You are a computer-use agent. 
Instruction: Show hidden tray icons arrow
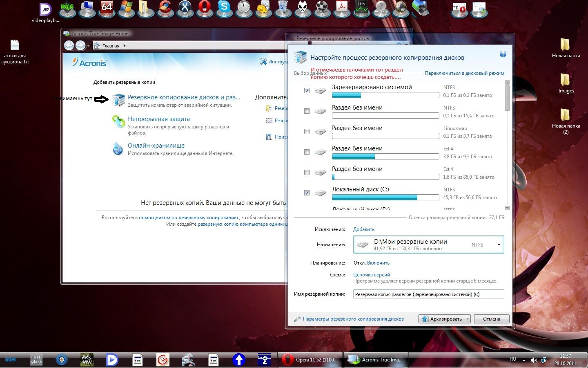click(525, 360)
